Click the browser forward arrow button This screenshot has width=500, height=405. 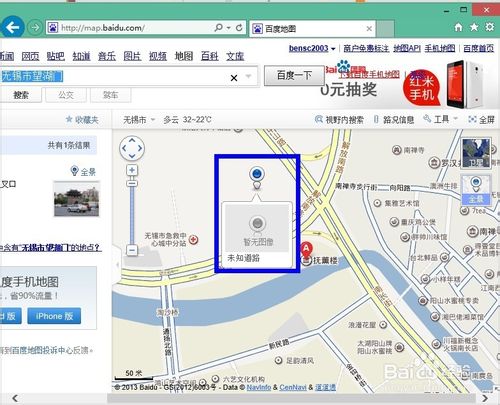point(35,27)
